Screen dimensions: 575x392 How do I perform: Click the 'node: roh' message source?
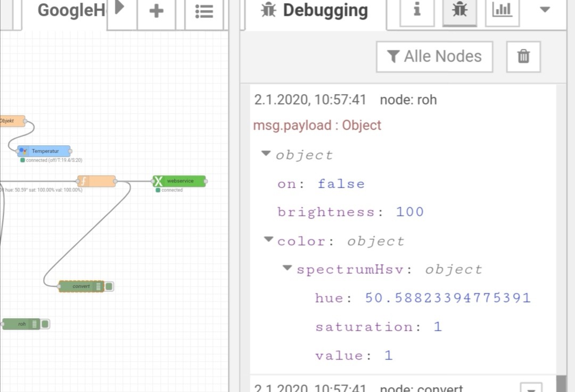point(408,99)
